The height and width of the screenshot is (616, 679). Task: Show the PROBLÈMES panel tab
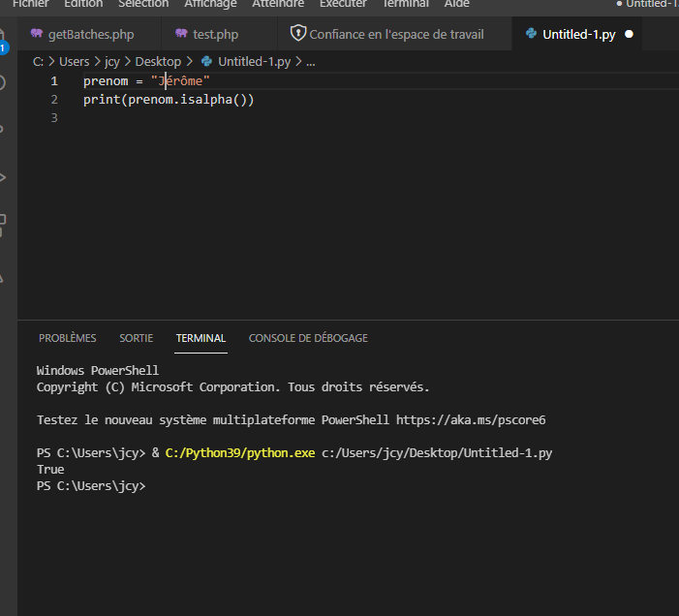tap(68, 338)
